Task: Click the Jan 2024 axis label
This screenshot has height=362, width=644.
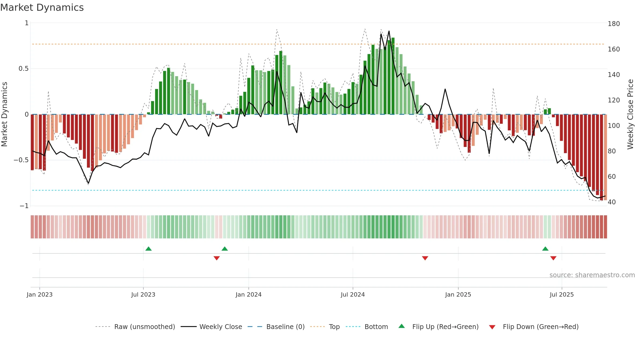Action: 248,294
